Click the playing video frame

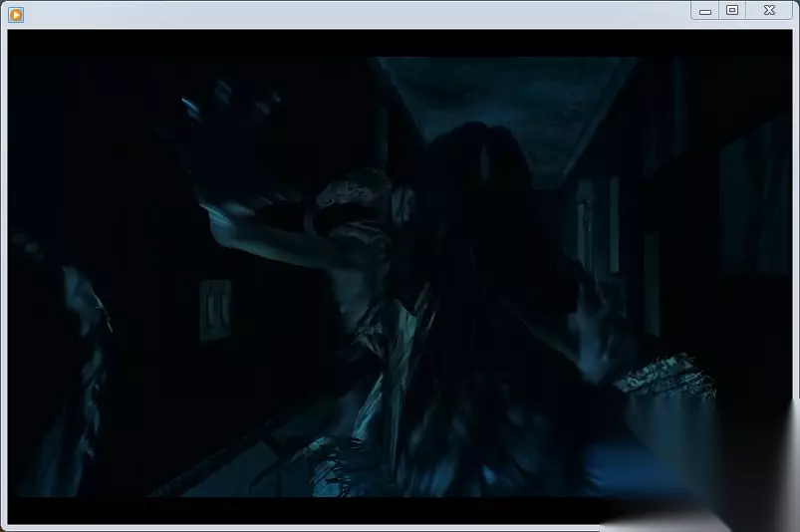[400, 277]
